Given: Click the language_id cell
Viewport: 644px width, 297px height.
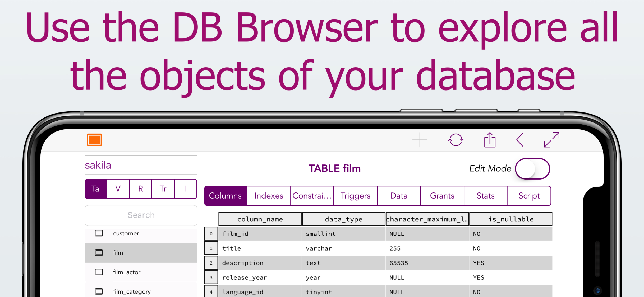Looking at the screenshot, I should pos(260,291).
